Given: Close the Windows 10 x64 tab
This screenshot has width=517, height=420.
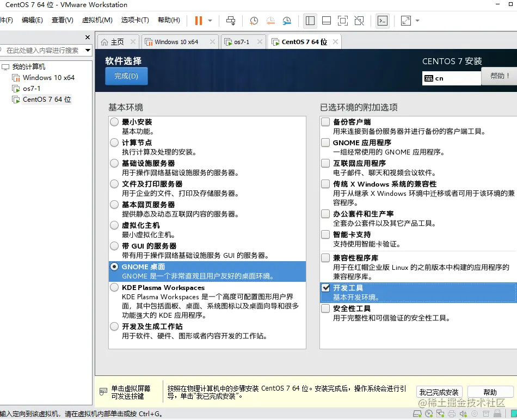Looking at the screenshot, I should (212, 42).
